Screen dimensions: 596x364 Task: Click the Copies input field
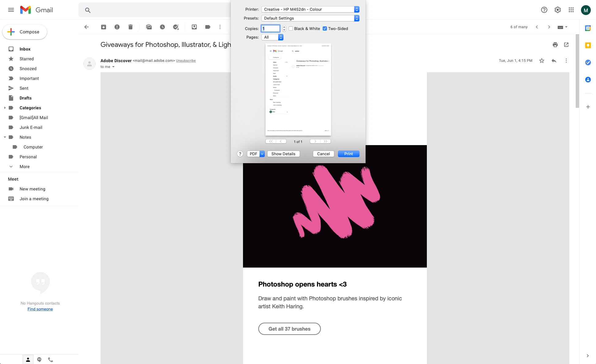pos(270,28)
